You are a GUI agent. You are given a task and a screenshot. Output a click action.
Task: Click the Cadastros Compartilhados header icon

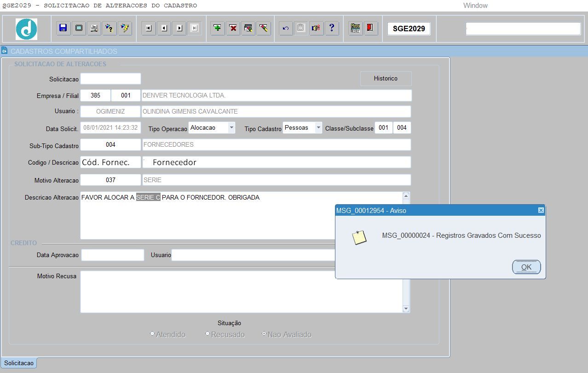5,50
